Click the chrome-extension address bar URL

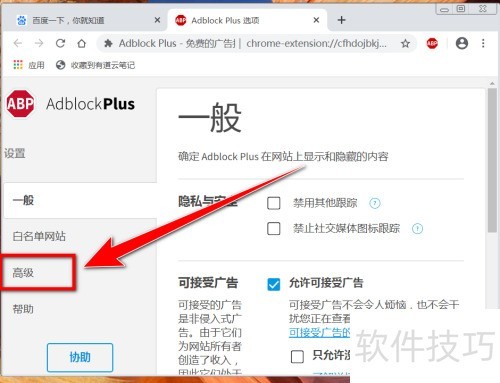pos(316,43)
